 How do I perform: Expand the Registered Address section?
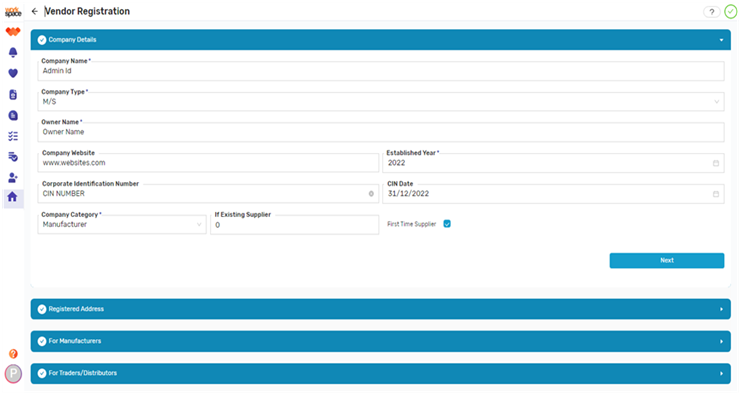(381, 309)
